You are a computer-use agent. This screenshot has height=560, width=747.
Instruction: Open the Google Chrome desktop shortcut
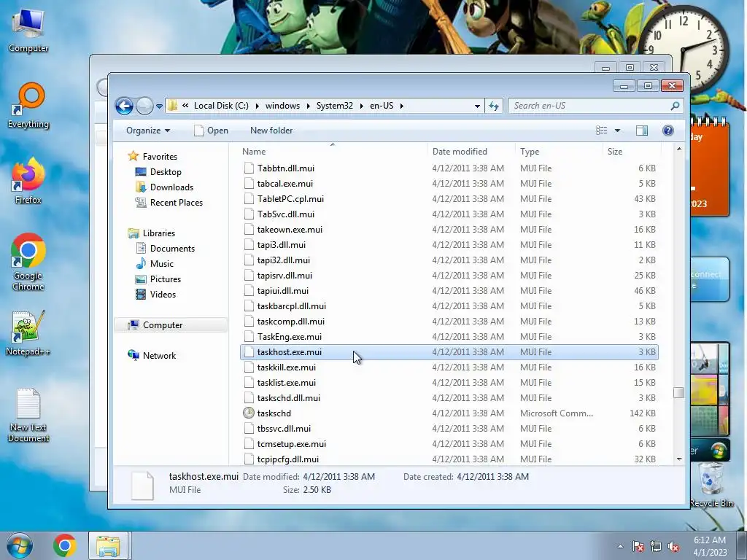click(28, 262)
